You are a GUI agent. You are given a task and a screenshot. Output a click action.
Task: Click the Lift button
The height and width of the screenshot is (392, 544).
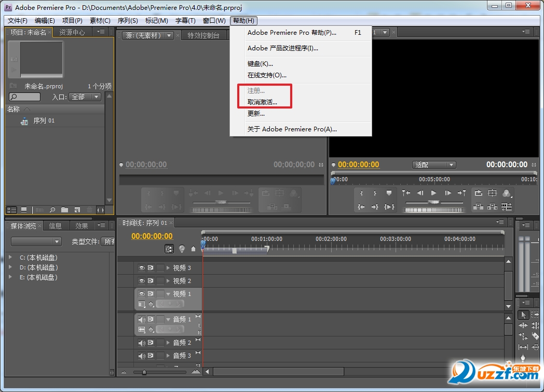[x=479, y=207]
